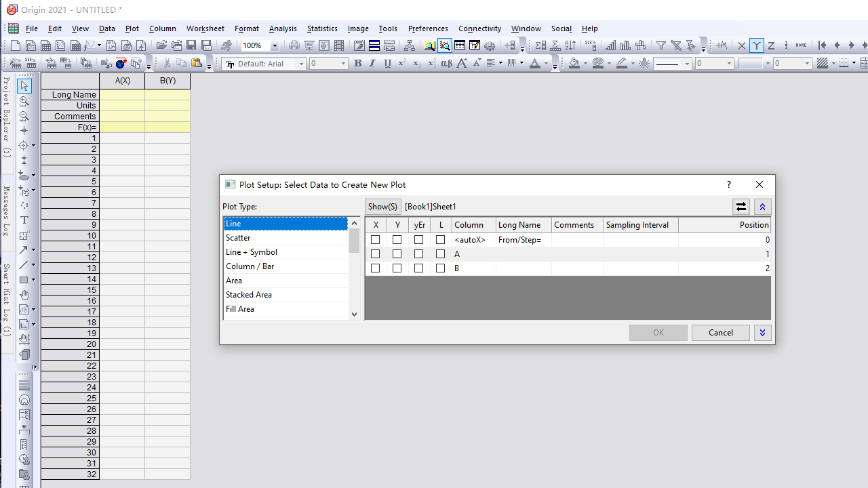The image size is (868, 488).
Task: Click the Open folder icon
Action: tap(161, 45)
